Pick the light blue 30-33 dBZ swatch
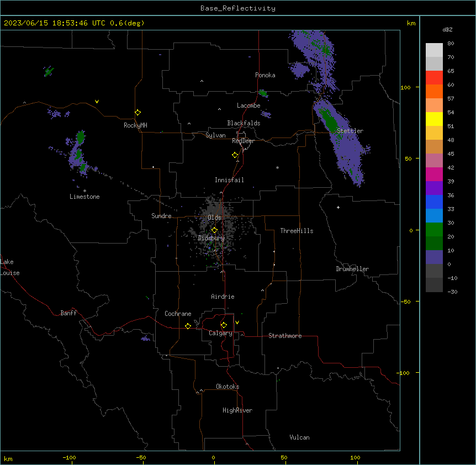This screenshot has width=476, height=465. (434, 216)
